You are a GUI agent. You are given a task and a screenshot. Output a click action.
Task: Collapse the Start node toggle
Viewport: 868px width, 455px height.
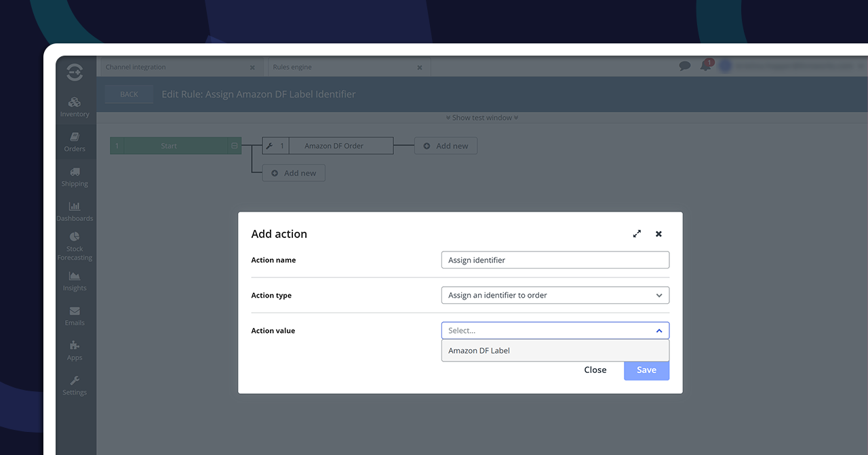[235, 146]
